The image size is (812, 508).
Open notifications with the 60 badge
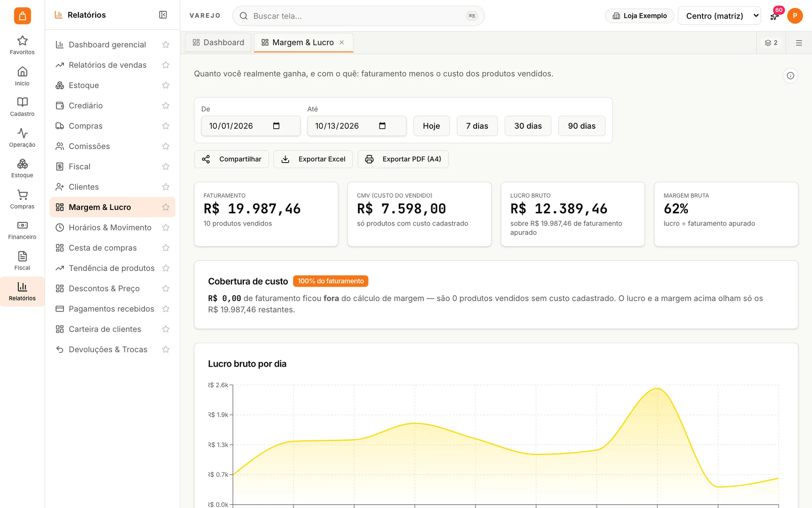coord(775,16)
